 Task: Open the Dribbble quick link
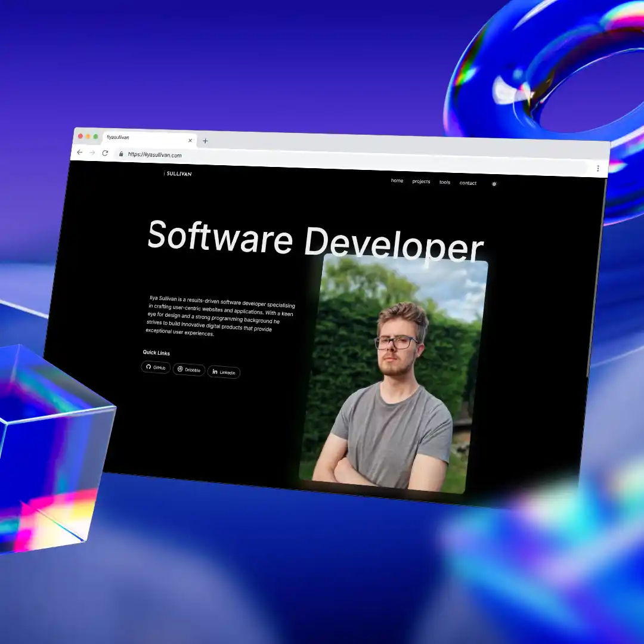pos(189,370)
